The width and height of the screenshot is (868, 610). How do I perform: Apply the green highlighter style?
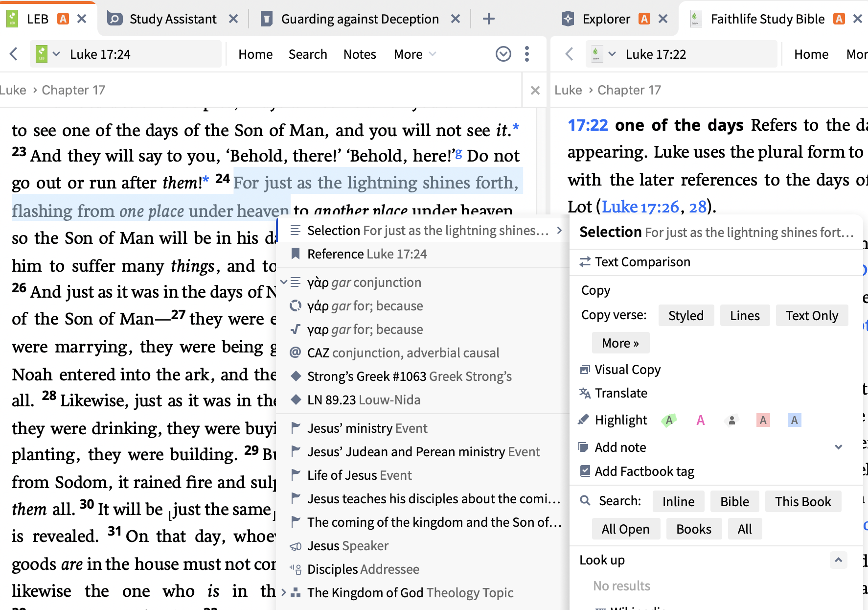669,420
